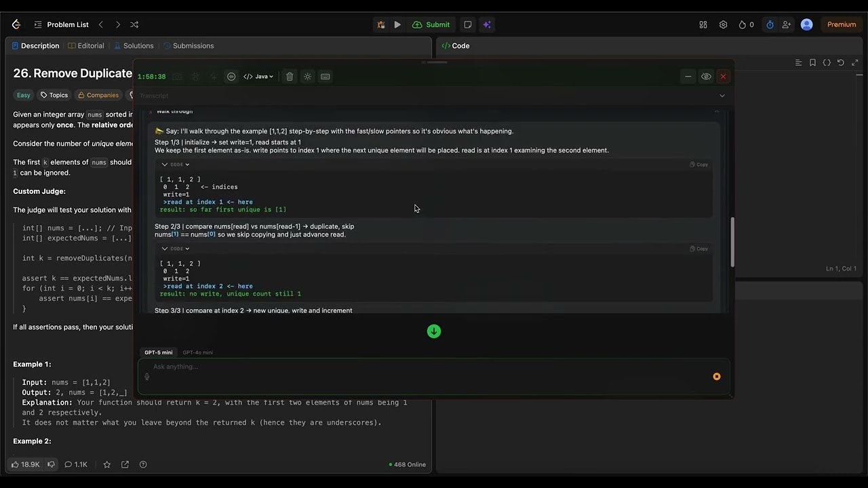Open the Problem List panel
The width and height of the screenshot is (868, 488).
(x=61, y=24)
